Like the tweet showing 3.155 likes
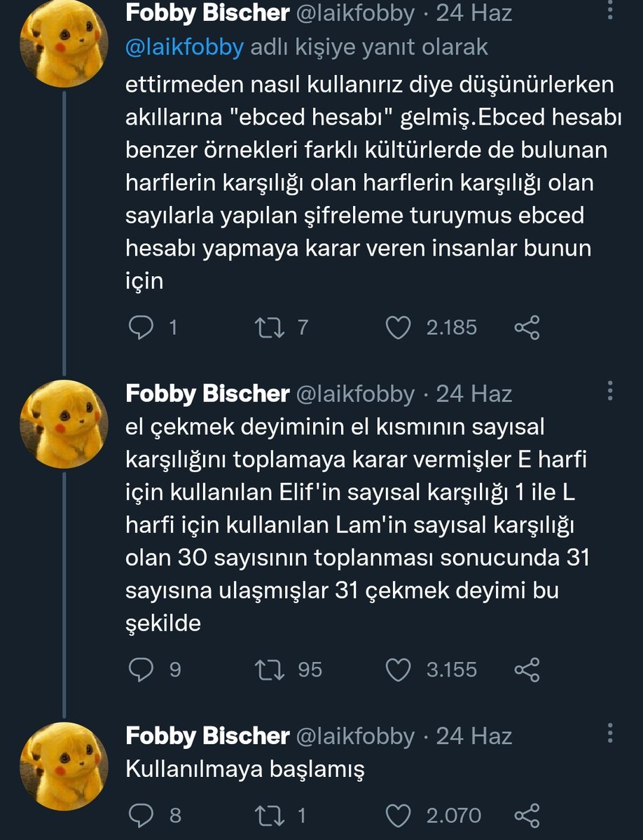 pyautogui.click(x=399, y=670)
